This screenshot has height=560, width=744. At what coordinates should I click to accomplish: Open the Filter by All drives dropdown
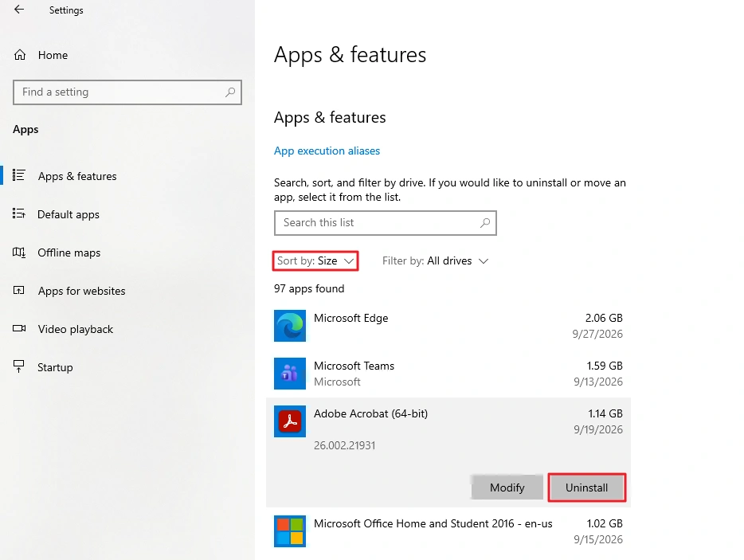click(435, 261)
